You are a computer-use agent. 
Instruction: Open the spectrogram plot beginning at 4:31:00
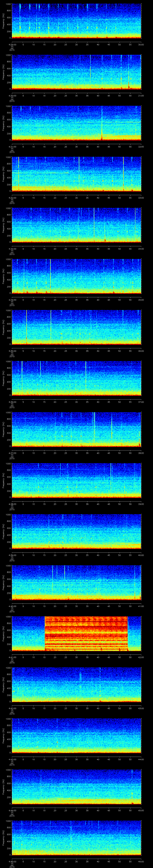point(76,123)
